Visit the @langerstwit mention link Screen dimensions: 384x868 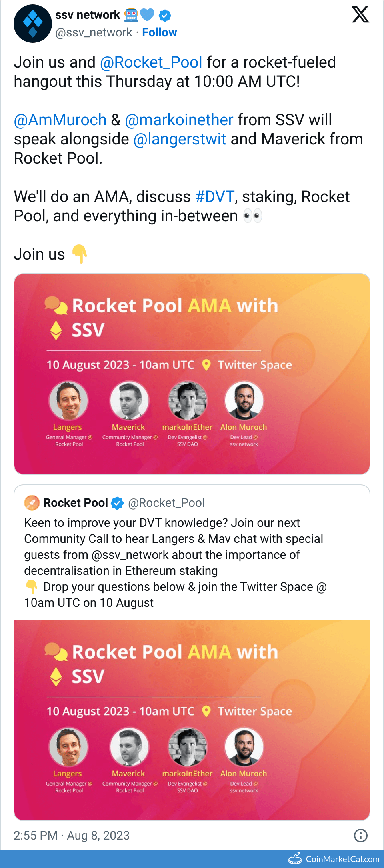[180, 139]
